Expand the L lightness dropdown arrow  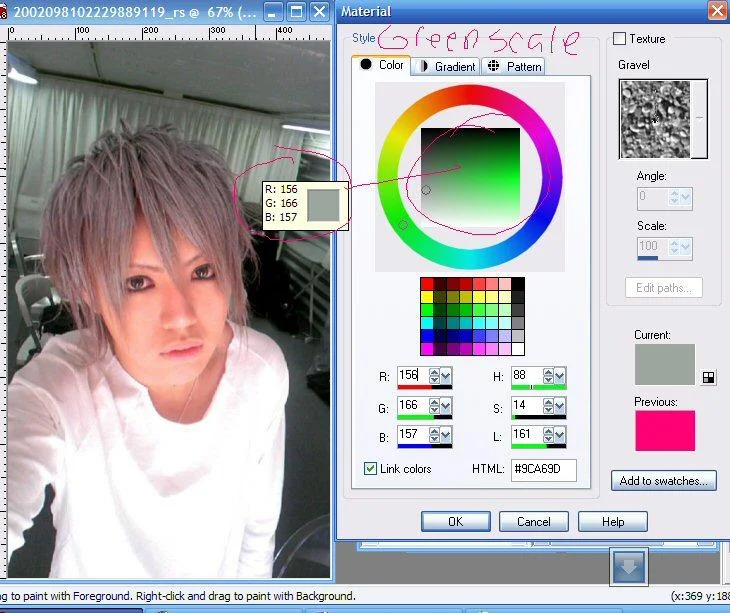click(560, 435)
